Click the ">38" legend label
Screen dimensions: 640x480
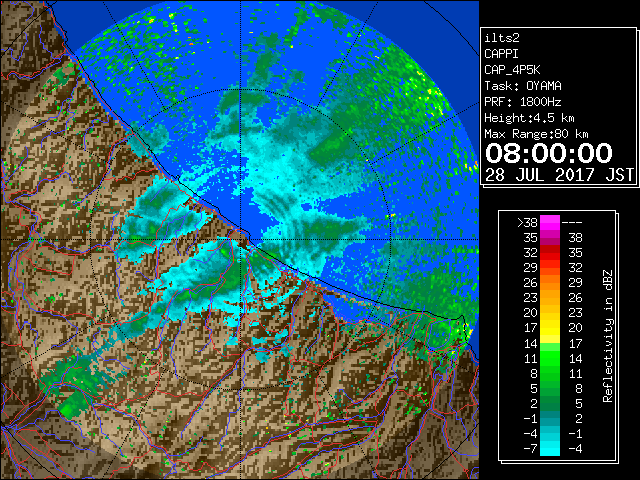[527, 222]
